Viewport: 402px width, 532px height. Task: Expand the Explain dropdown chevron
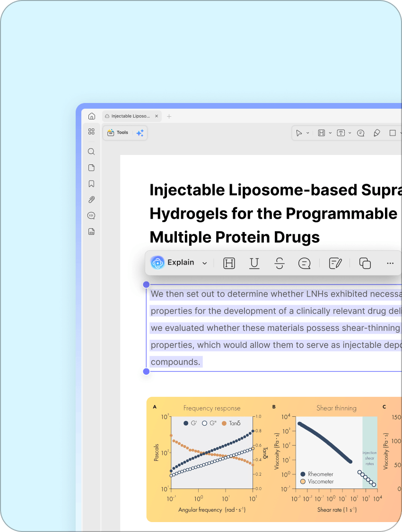click(205, 263)
